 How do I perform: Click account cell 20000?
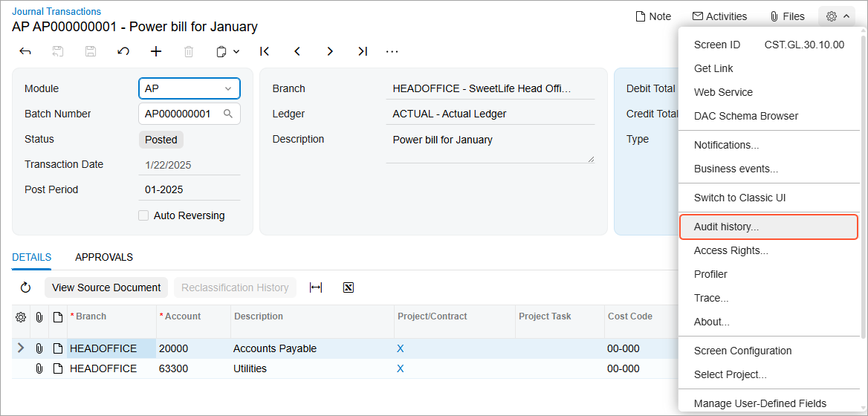coord(193,348)
